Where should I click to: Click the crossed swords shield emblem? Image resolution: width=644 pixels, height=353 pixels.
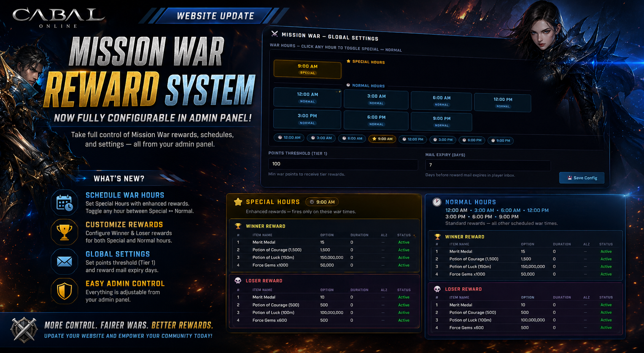24,330
